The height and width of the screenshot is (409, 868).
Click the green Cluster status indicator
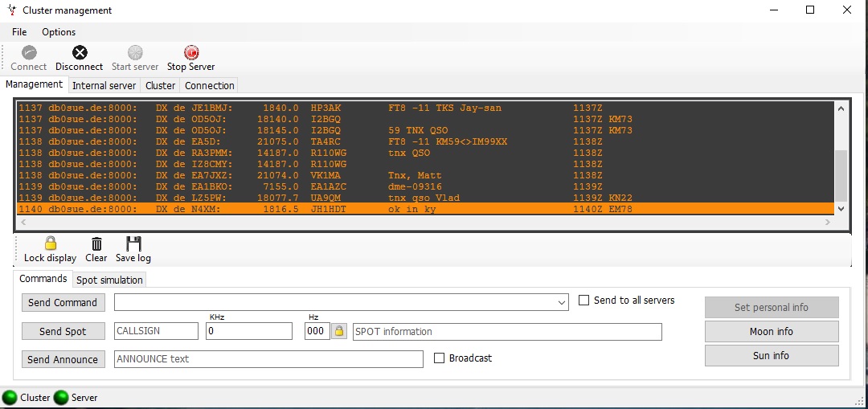(x=10, y=398)
